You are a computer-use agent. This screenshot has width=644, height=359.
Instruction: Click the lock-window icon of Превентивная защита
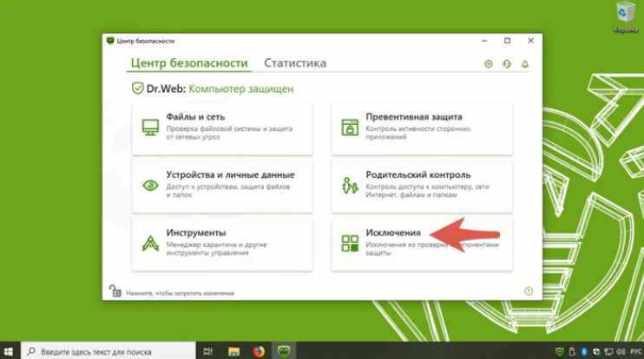(350, 127)
